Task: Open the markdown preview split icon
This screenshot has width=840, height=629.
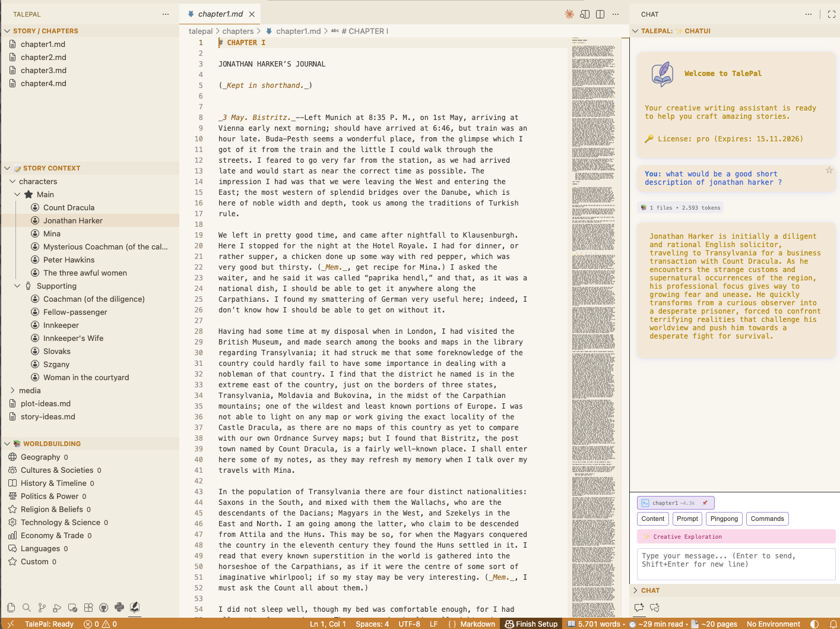Action: click(585, 14)
